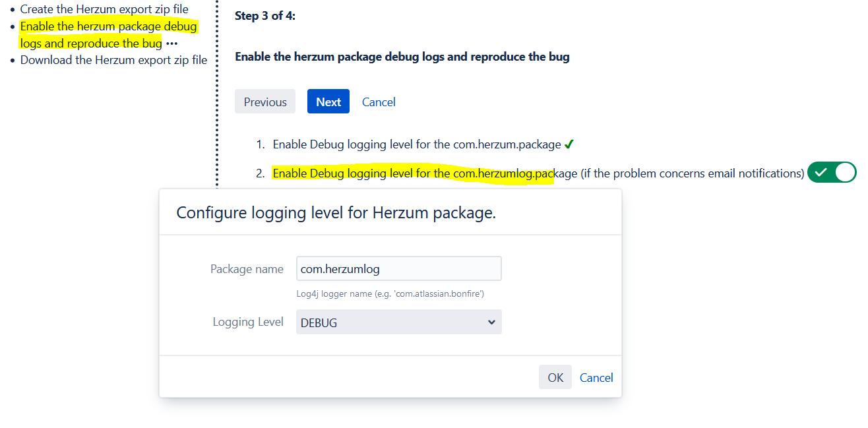Click the Cancel link beside Next button
The width and height of the screenshot is (868, 428).
[x=379, y=102]
